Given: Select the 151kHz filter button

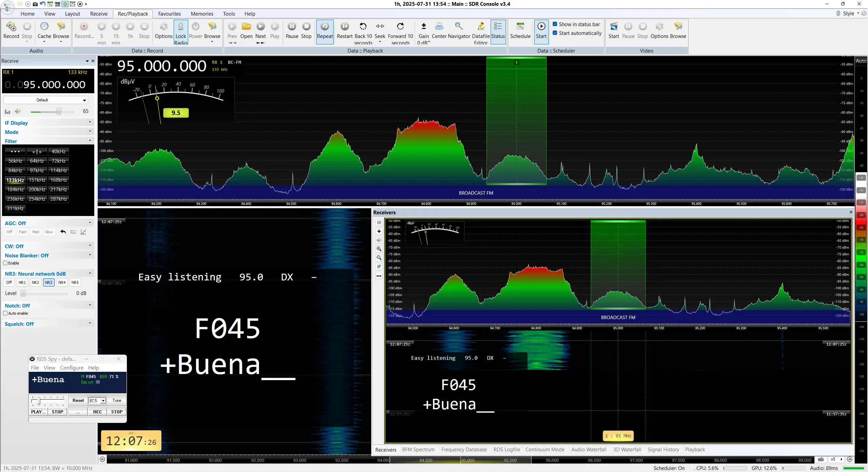Looking at the screenshot, I should (x=37, y=180).
